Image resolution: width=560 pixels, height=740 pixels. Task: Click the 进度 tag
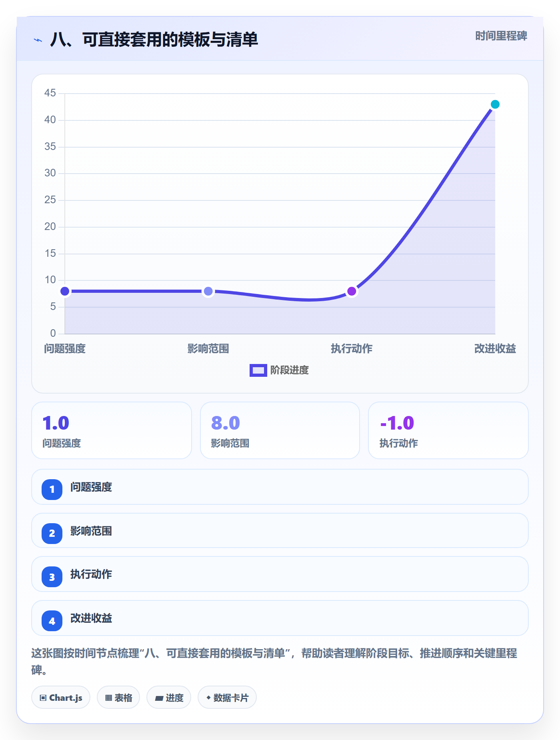(169, 697)
